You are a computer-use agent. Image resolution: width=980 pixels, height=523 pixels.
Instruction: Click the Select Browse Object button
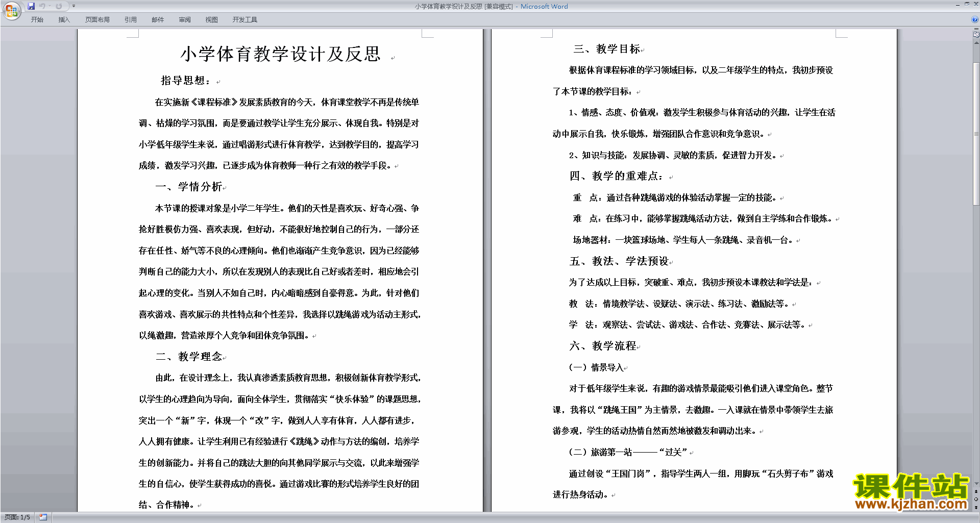pyautogui.click(x=976, y=500)
